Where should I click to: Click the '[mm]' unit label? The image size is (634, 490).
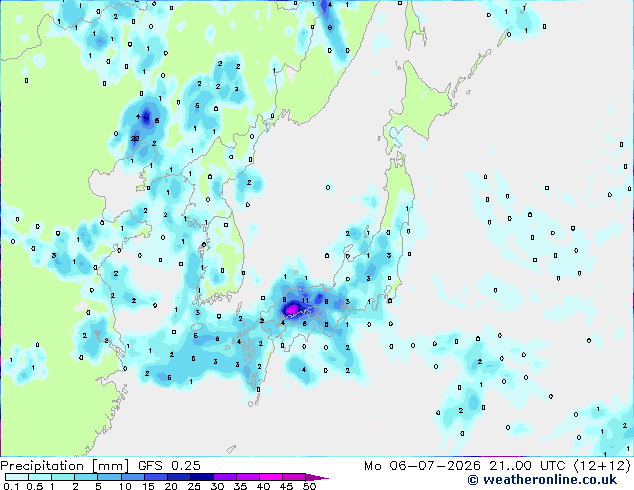point(110,466)
